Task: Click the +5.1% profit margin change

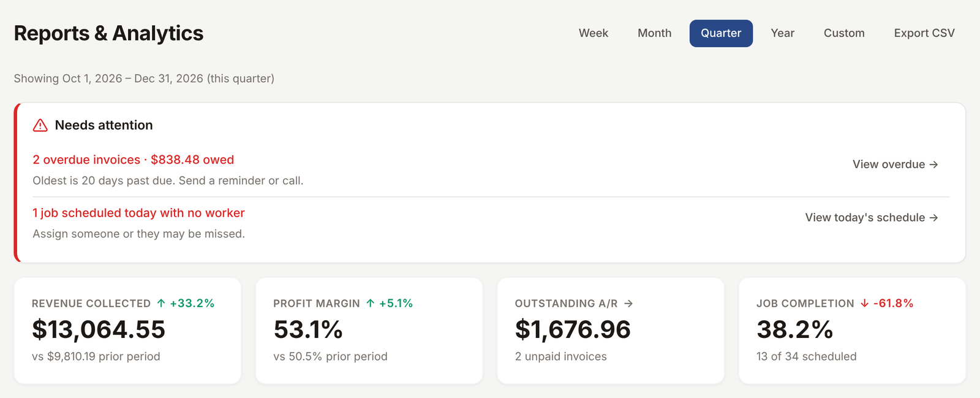Action: tap(396, 304)
